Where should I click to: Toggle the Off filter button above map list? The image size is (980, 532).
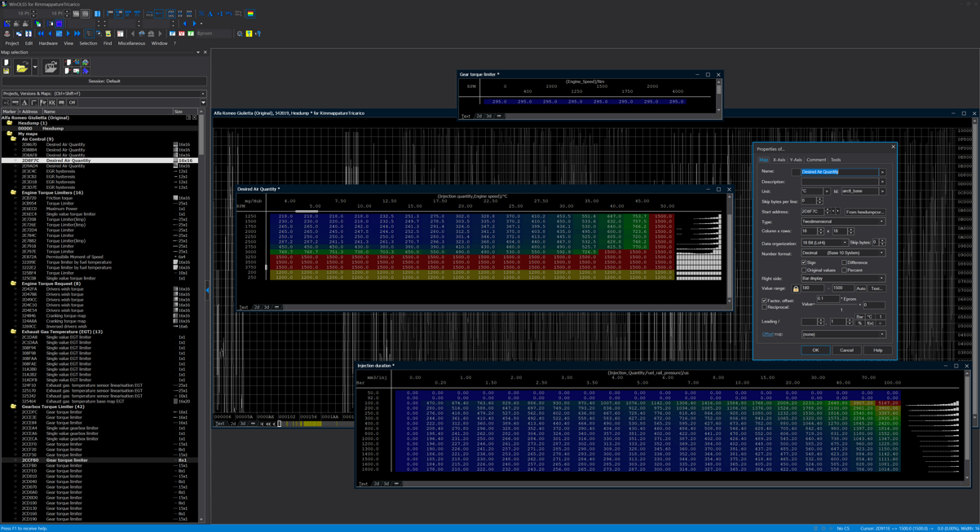pos(72,103)
